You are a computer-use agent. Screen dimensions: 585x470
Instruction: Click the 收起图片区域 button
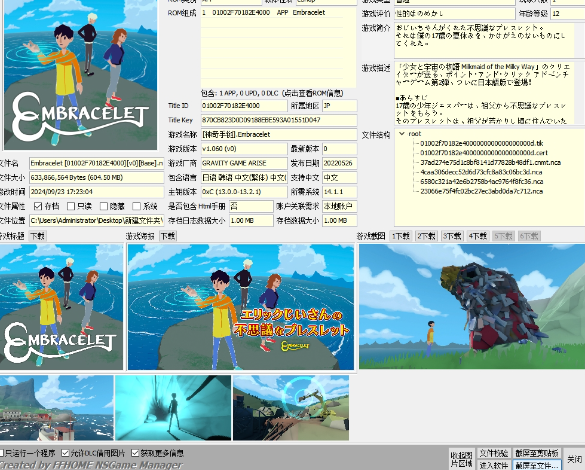[x=462, y=459]
